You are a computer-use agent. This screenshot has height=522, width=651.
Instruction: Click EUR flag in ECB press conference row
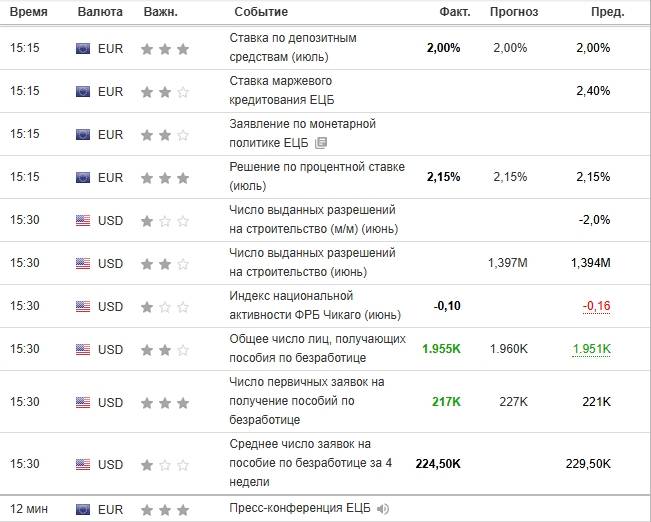point(83,510)
